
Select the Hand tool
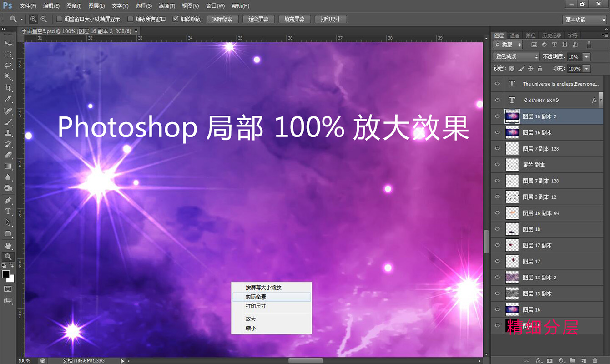[8, 246]
